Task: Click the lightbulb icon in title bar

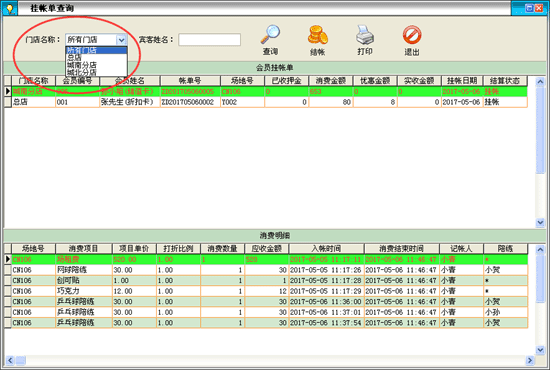Action: point(10,8)
